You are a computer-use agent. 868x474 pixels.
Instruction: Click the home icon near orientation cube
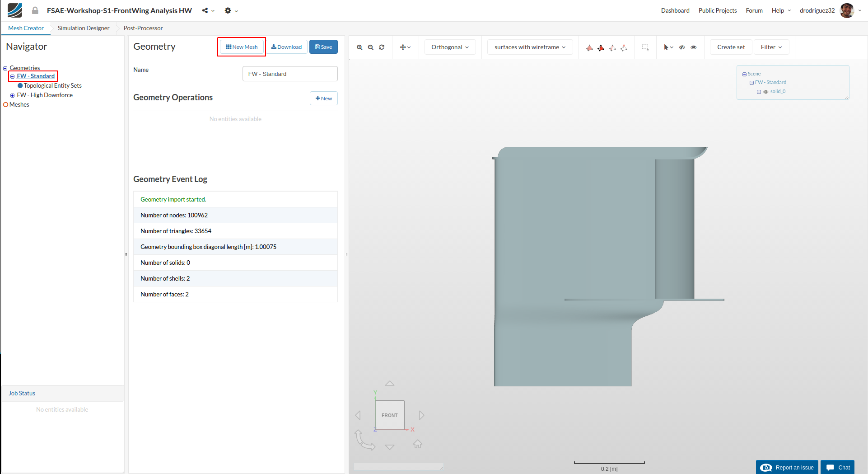[418, 444]
